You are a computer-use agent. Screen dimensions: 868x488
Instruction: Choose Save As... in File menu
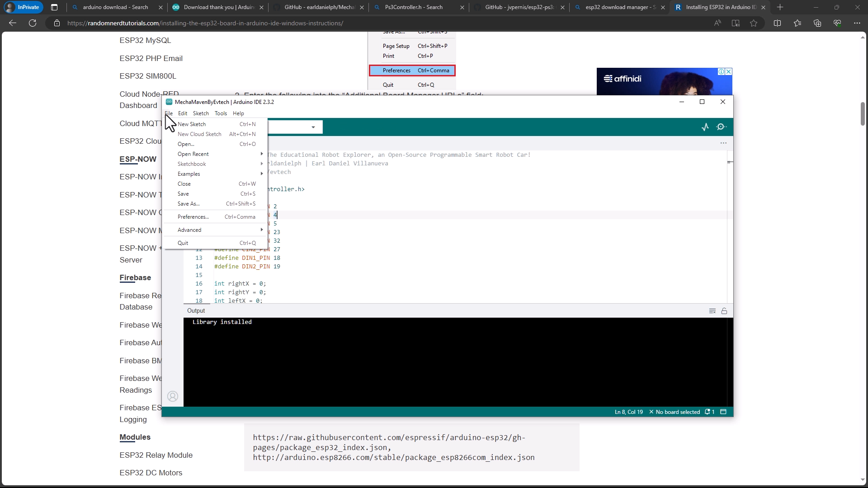tap(215, 204)
